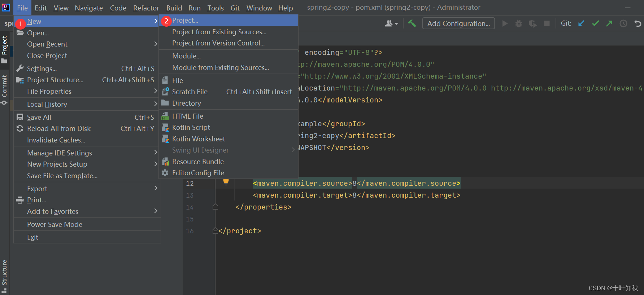Image resolution: width=644 pixels, height=295 pixels.
Task: Click the Run play icon in toolbar
Action: [x=505, y=23]
